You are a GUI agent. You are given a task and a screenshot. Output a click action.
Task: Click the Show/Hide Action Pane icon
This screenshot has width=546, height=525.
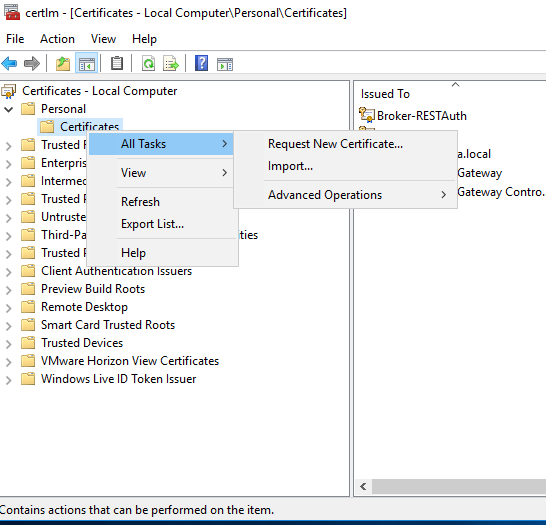[225, 64]
